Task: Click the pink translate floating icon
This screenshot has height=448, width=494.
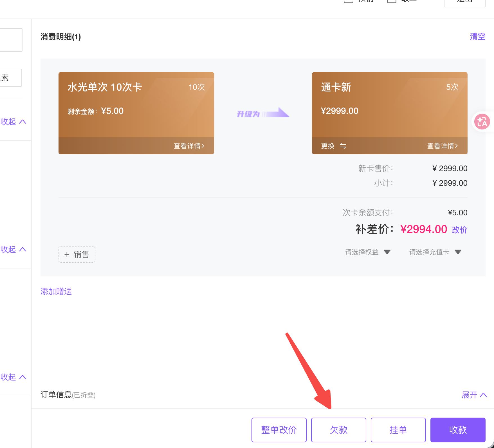Action: [x=482, y=122]
